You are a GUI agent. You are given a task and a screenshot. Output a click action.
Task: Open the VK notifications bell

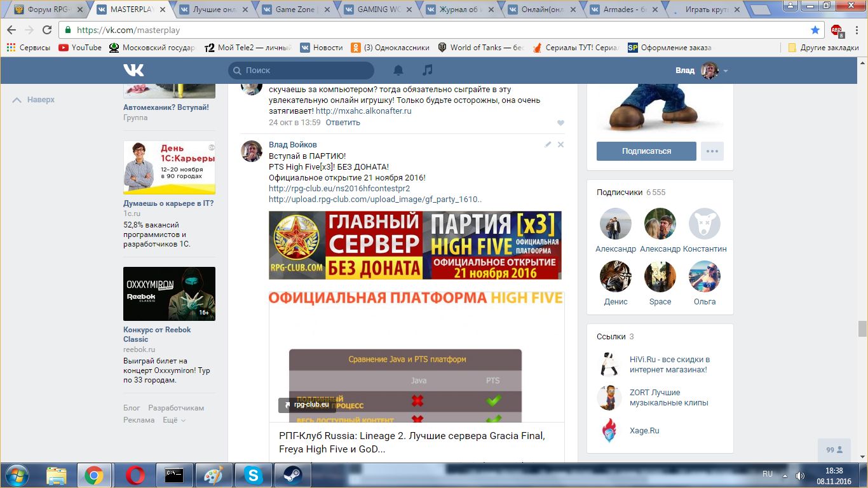(398, 70)
